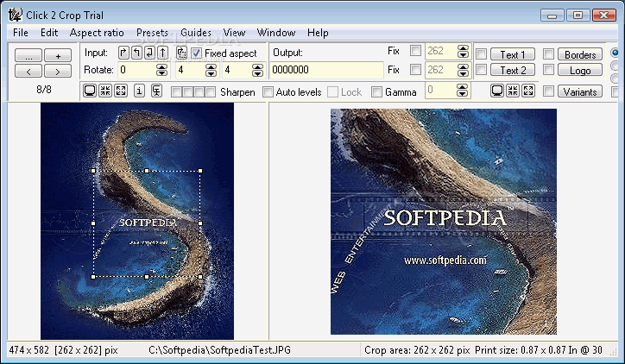This screenshot has width=625, height=364.
Task: Enable the checkbox left of Text 1
Action: click(481, 53)
